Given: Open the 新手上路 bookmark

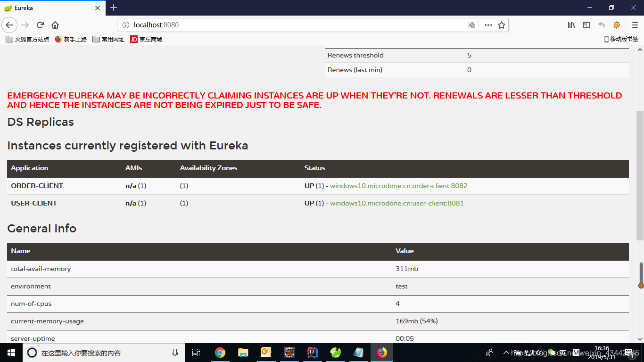Looking at the screenshot, I should 71,40.
